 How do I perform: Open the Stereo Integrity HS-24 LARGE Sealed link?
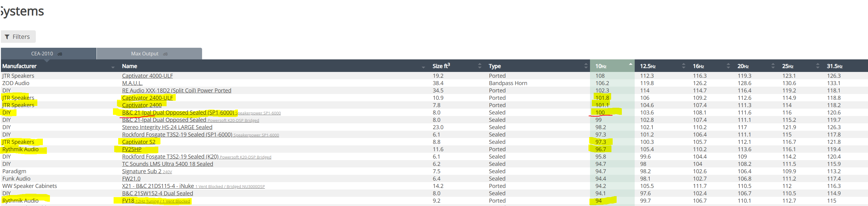[167, 127]
